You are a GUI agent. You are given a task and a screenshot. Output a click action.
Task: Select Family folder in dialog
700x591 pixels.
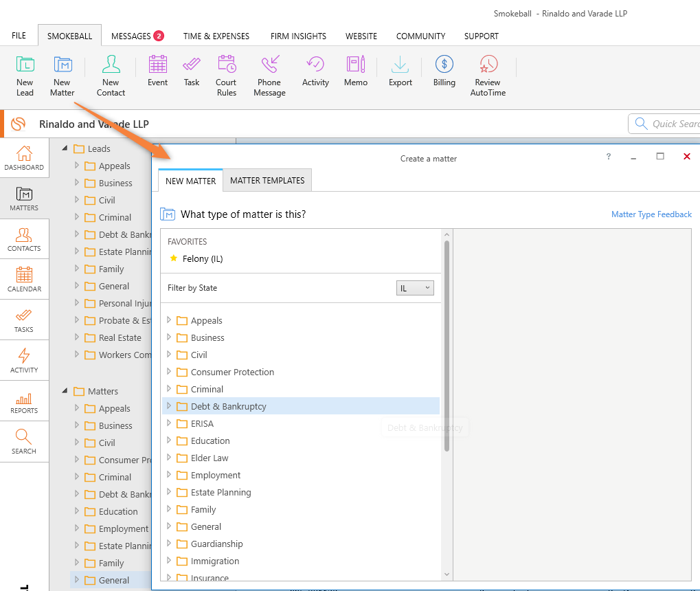pyautogui.click(x=203, y=509)
